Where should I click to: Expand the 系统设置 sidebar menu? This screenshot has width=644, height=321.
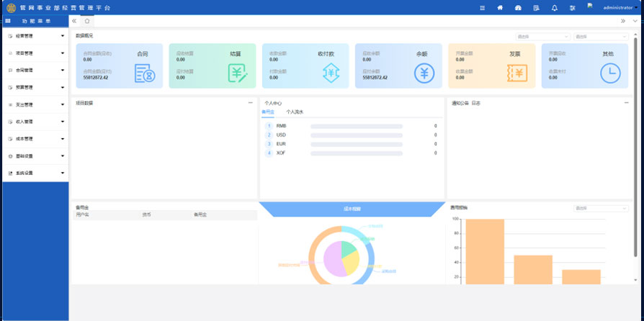click(35, 173)
